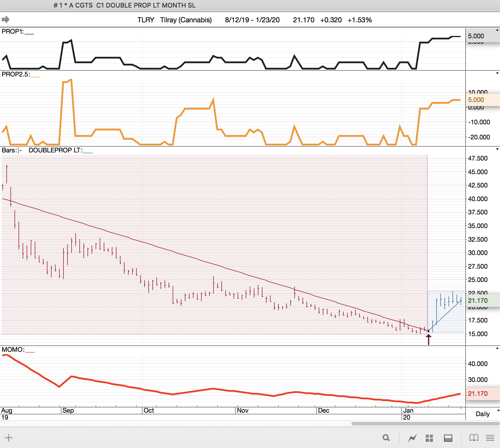Viewport: 500px width, 448px height.
Task: Click the red MOMO line color swatch
Action: point(30,352)
